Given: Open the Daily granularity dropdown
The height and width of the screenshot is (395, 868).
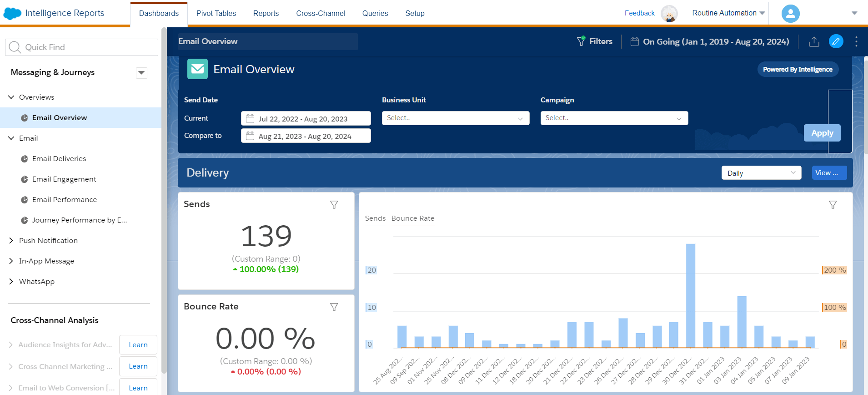Looking at the screenshot, I should pos(761,173).
